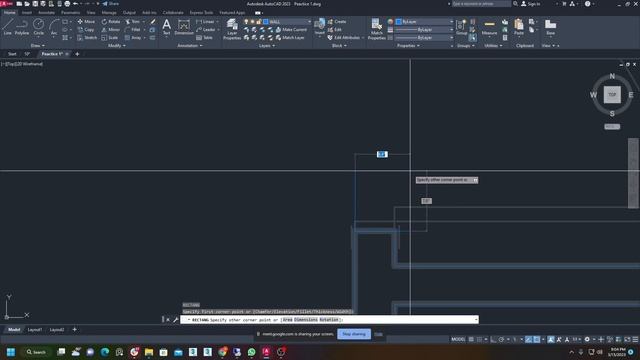The image size is (640, 360).
Task: Select the Polyline tool
Action: point(22,27)
